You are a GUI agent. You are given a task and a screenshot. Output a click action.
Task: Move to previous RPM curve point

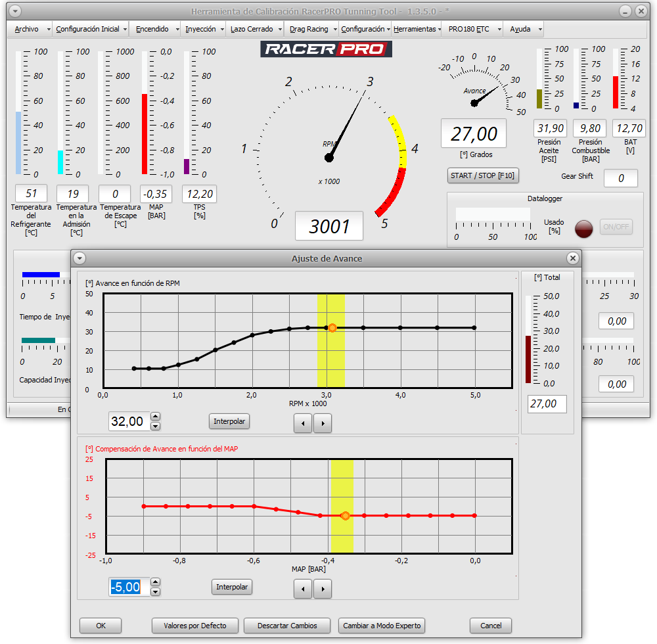pos(303,423)
